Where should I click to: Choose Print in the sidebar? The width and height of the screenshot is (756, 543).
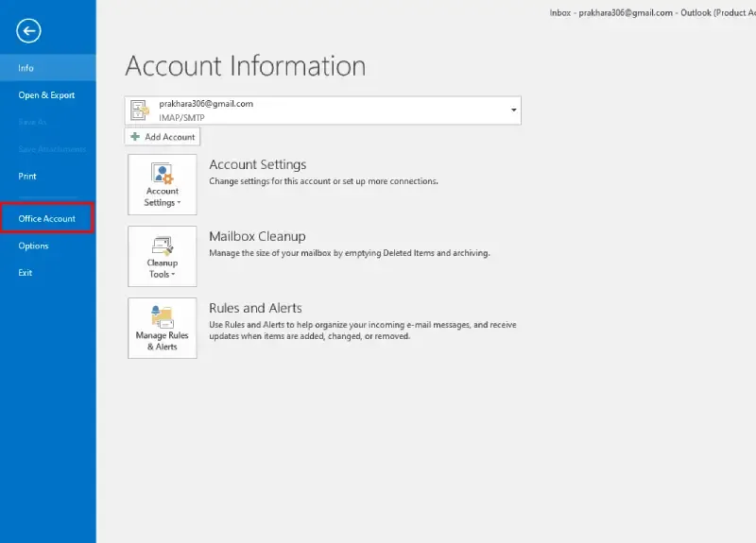pos(27,176)
